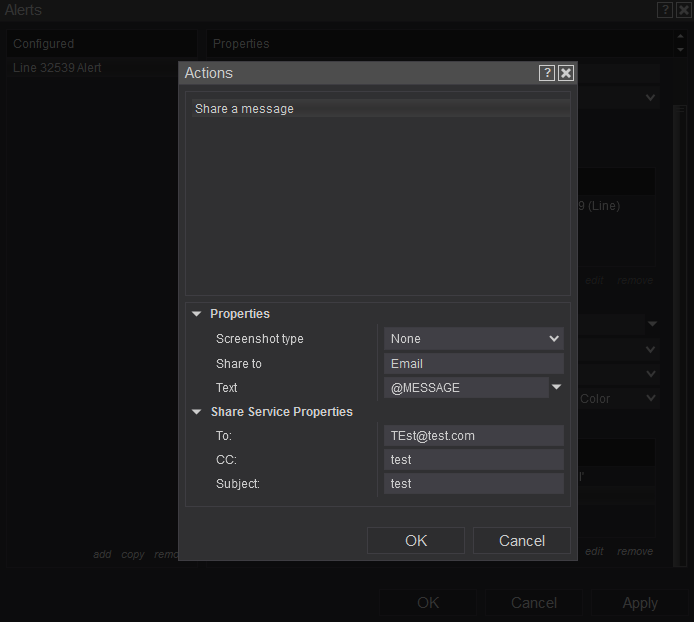
Task: Collapse the Share Service Properties section
Action: pos(197,412)
